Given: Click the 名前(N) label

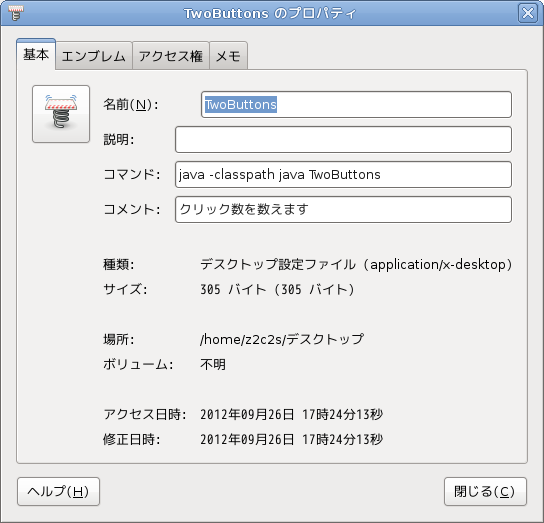Looking at the screenshot, I should [131, 104].
